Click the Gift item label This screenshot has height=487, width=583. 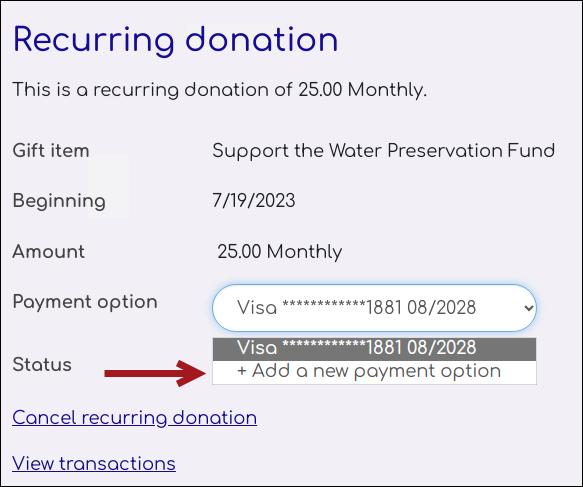(51, 151)
